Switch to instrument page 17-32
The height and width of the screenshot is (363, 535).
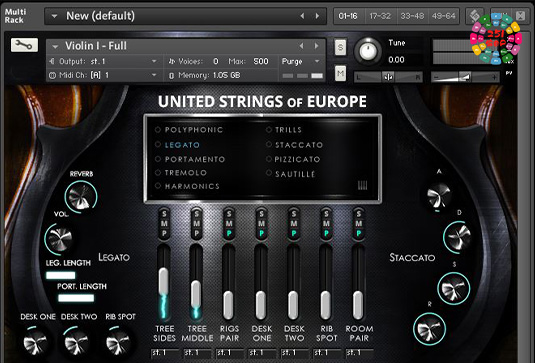380,16
